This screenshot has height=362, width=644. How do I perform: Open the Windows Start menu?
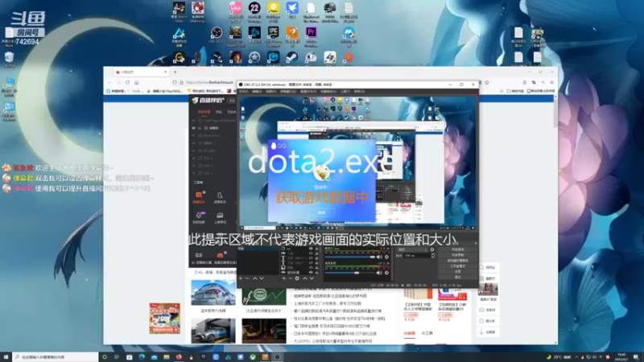click(6, 357)
